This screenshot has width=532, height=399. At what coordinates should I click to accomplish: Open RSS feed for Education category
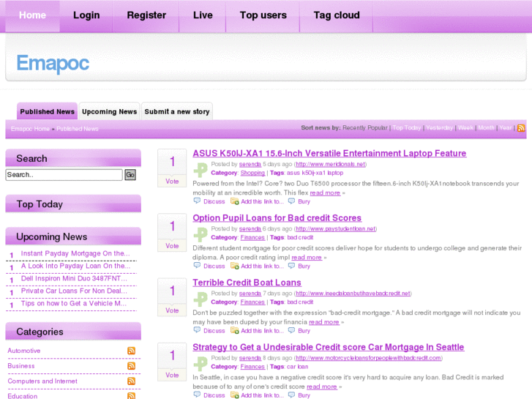pyautogui.click(x=131, y=396)
